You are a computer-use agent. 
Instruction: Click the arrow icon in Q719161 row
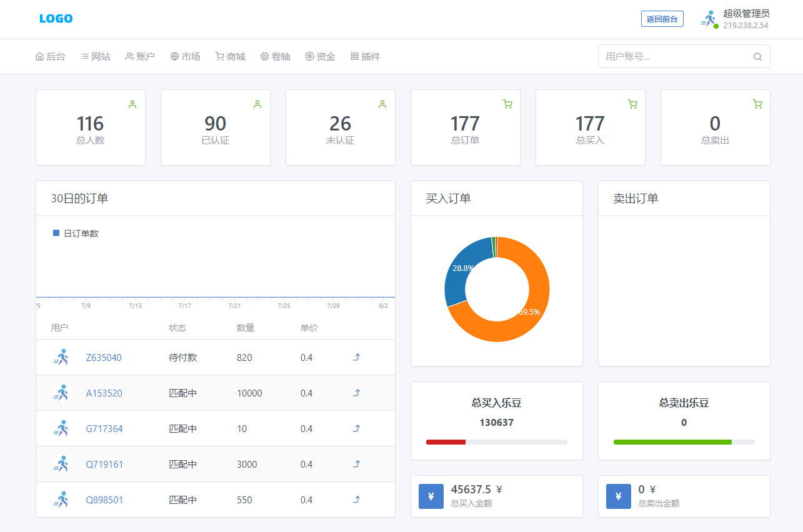(357, 464)
